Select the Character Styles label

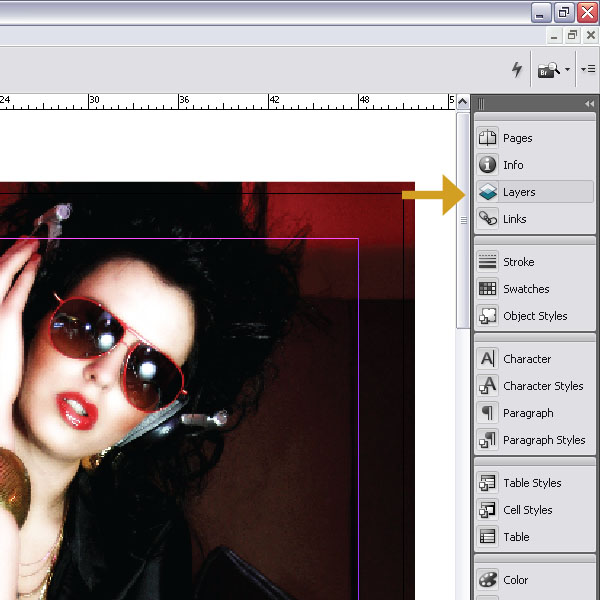tap(543, 386)
